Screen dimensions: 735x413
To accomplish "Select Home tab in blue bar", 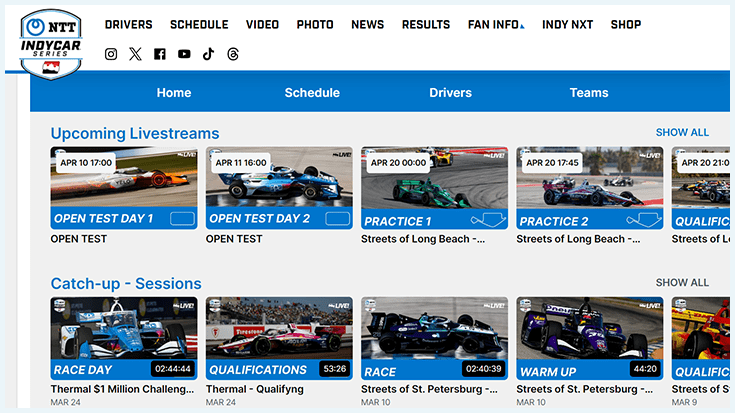I will (174, 93).
